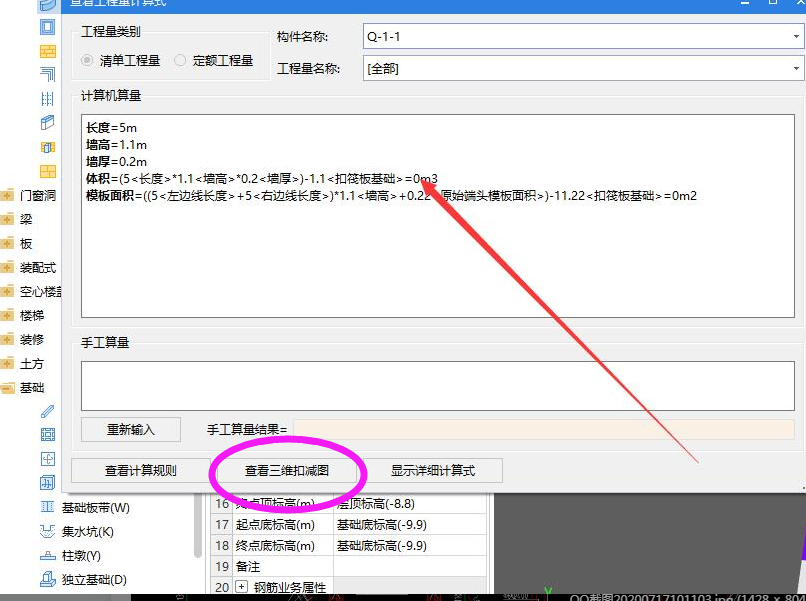The width and height of the screenshot is (806, 601).
Task: Open the 构件名称 Q-1-1 dropdown
Action: (x=796, y=37)
